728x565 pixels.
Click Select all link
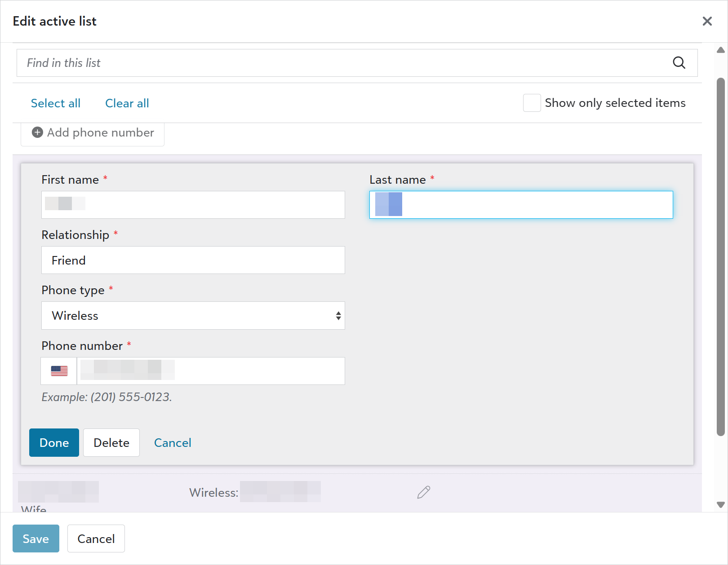click(56, 103)
